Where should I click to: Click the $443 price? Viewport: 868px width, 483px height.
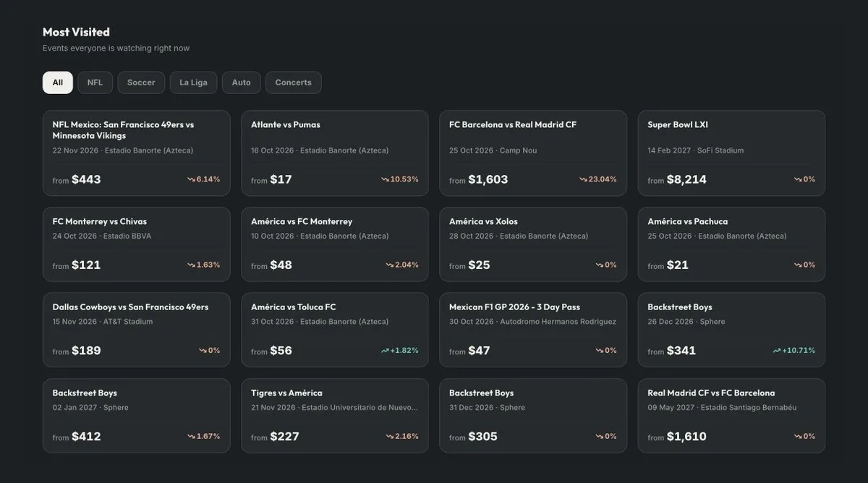click(86, 179)
